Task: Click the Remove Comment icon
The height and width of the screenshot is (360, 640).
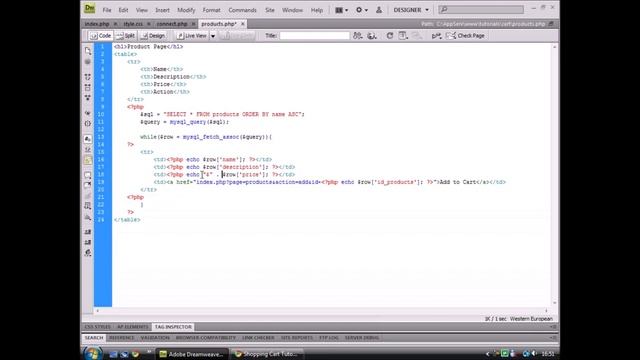Action: point(88,186)
